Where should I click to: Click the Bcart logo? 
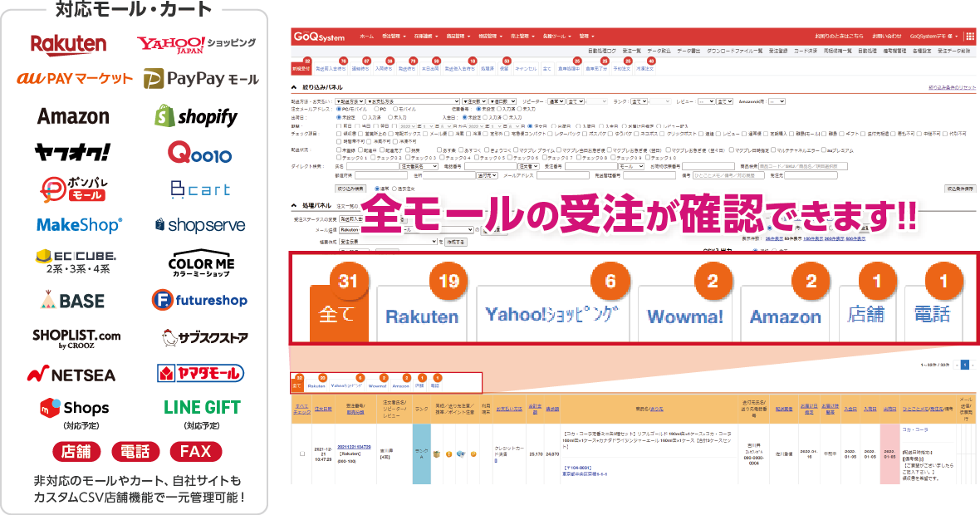(x=201, y=189)
